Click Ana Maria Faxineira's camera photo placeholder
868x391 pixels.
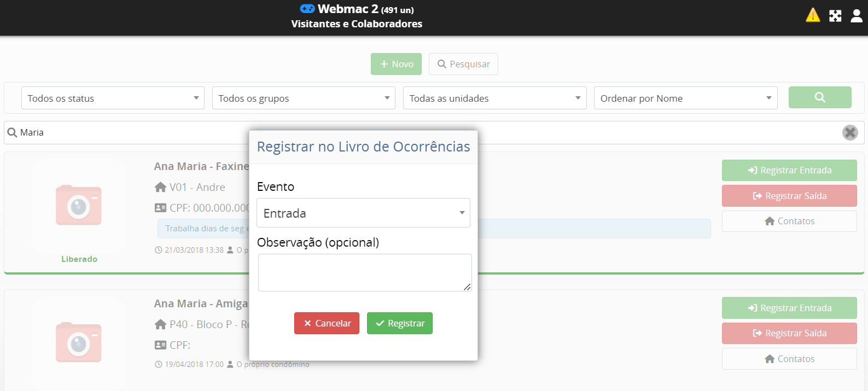(x=79, y=206)
